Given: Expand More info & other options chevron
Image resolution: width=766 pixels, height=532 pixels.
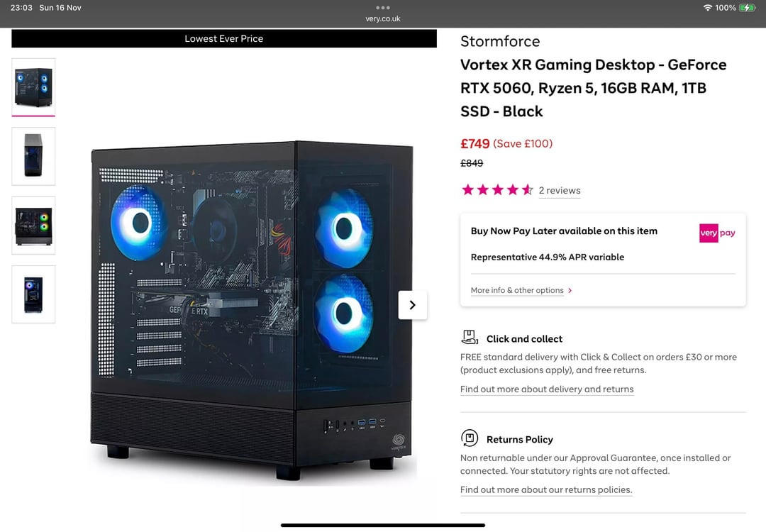Looking at the screenshot, I should click(x=570, y=290).
